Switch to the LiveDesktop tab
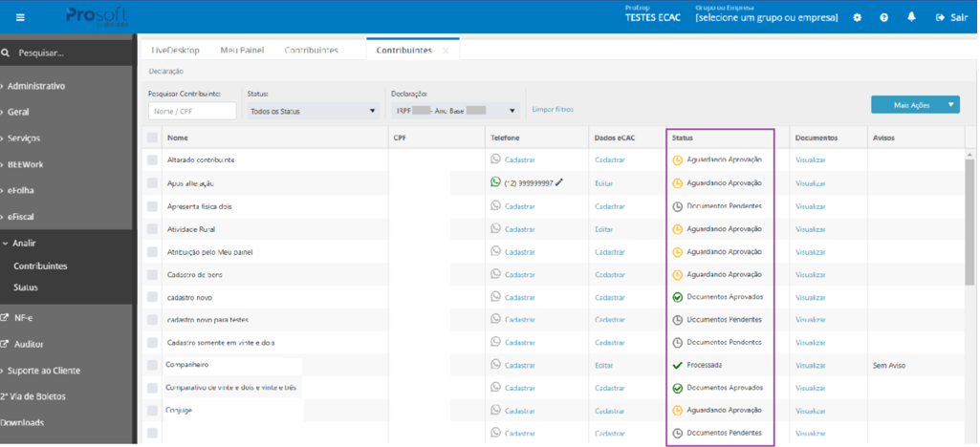 tap(175, 50)
